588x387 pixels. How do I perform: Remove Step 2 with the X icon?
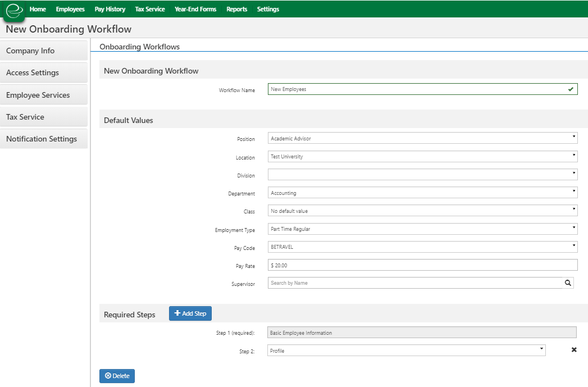click(574, 350)
